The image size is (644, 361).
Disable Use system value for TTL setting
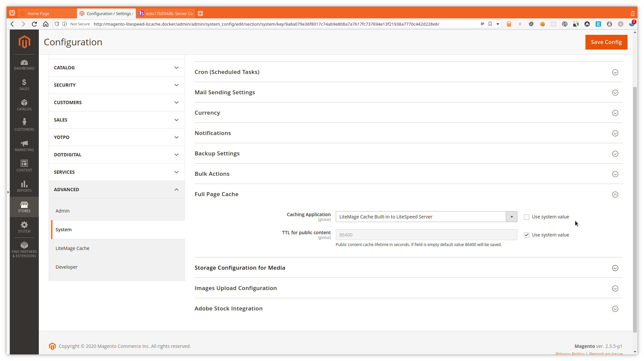click(526, 235)
